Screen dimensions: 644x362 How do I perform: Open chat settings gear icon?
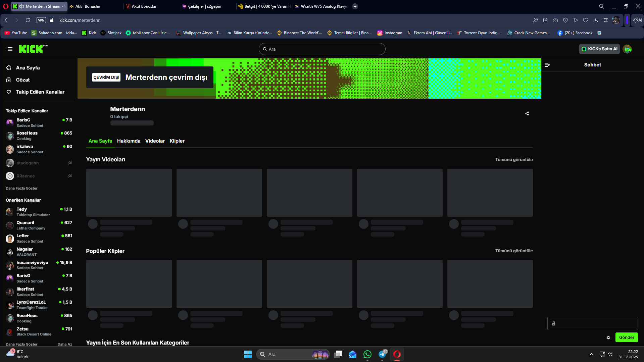coord(608,338)
